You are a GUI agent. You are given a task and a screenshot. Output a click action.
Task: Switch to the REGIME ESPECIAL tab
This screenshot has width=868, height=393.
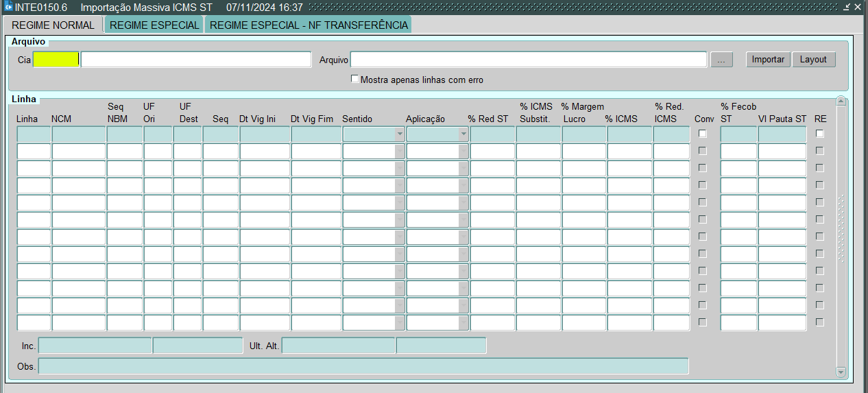(x=154, y=25)
